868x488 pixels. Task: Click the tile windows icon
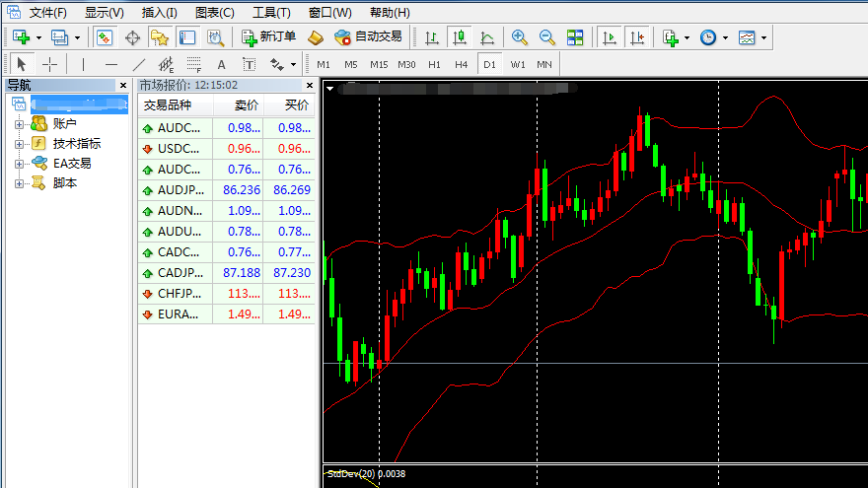tap(575, 37)
